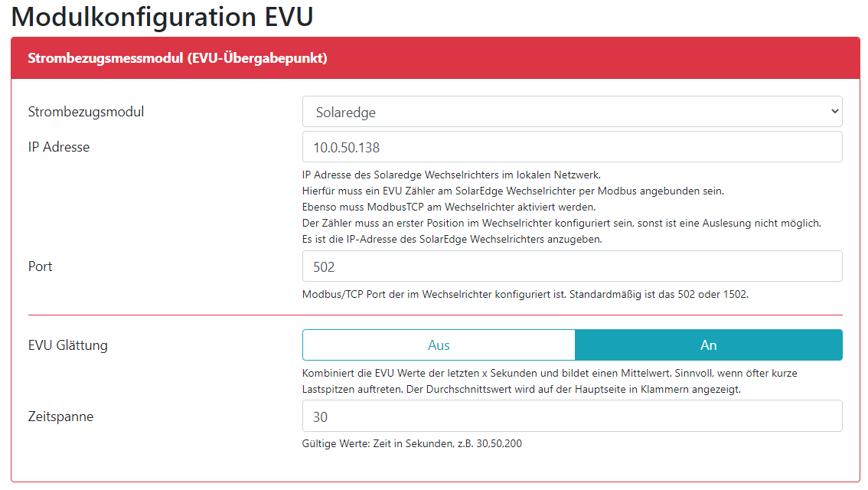Click the Strombezugsmodul field label
868x490 pixels.
86,112
